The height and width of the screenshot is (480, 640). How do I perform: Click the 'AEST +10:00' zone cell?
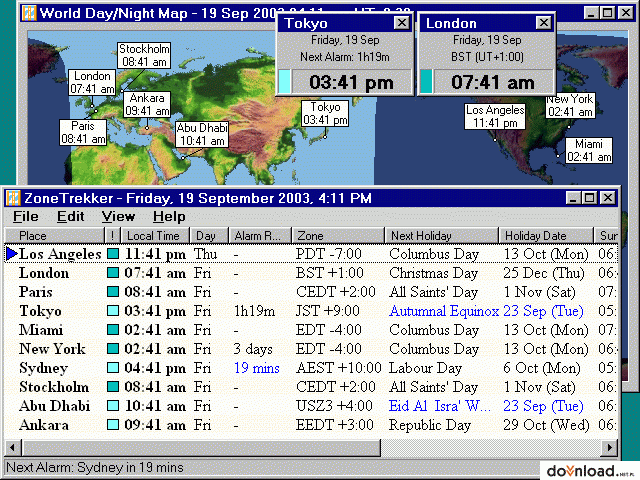(x=339, y=368)
